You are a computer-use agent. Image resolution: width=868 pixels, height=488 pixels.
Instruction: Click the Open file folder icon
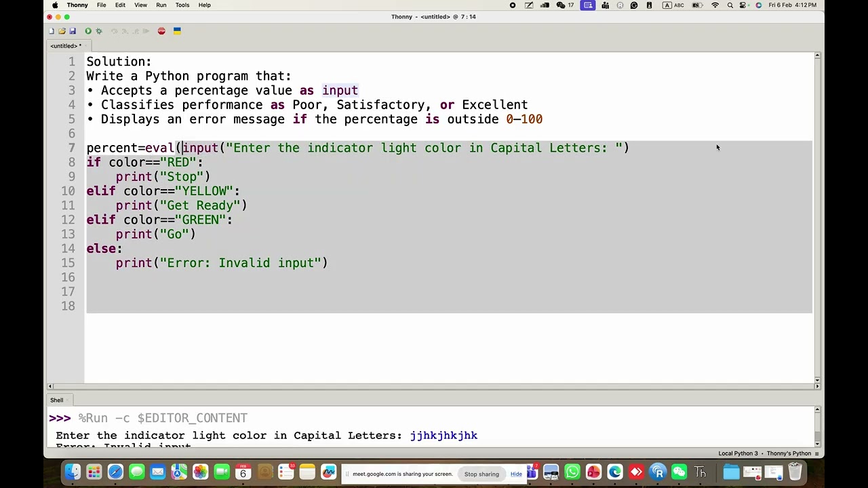[x=62, y=31]
